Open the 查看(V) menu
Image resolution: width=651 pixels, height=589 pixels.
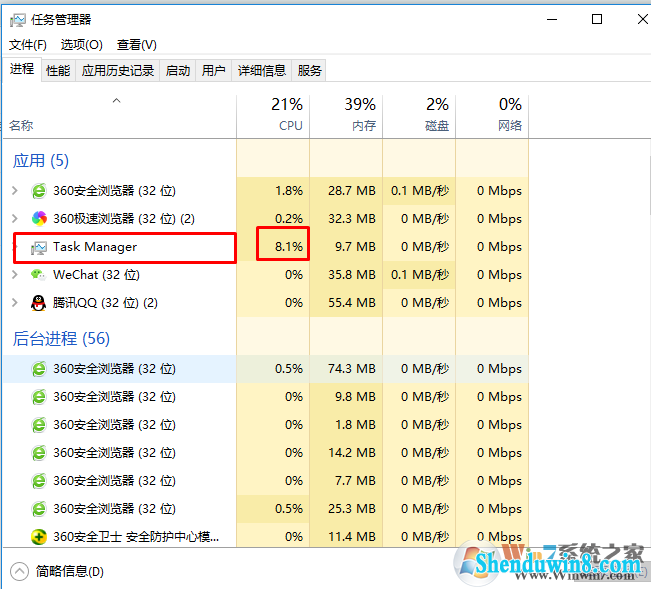(137, 45)
